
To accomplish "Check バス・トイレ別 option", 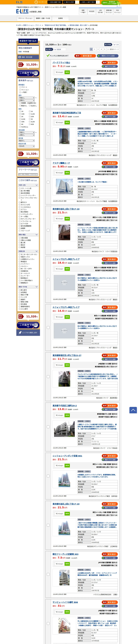I will tap(20, 188).
